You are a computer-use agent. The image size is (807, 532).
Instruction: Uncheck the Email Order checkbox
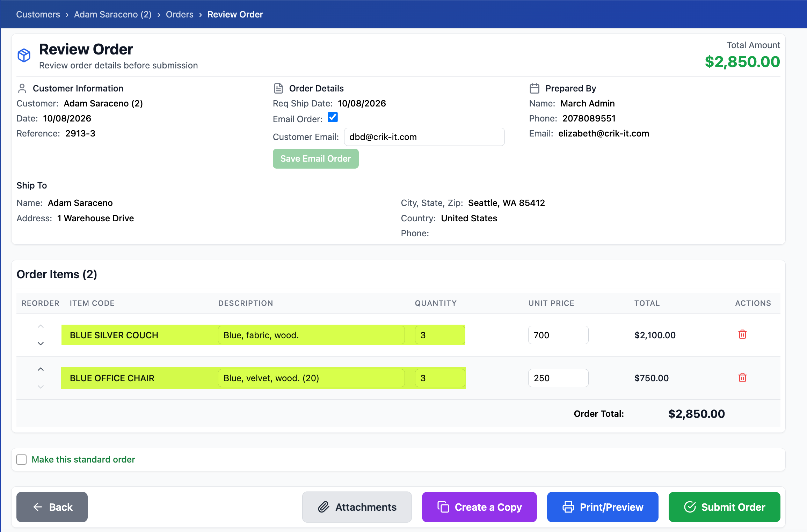click(333, 117)
